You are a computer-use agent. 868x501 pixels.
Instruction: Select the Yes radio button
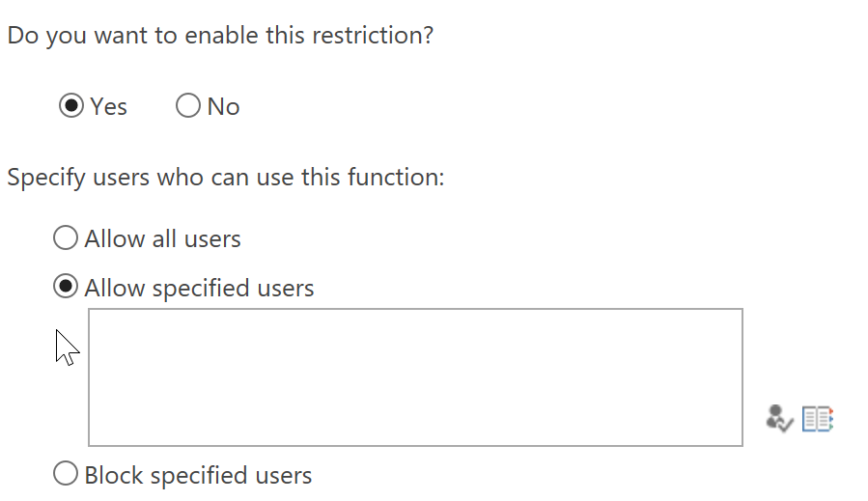(71, 105)
